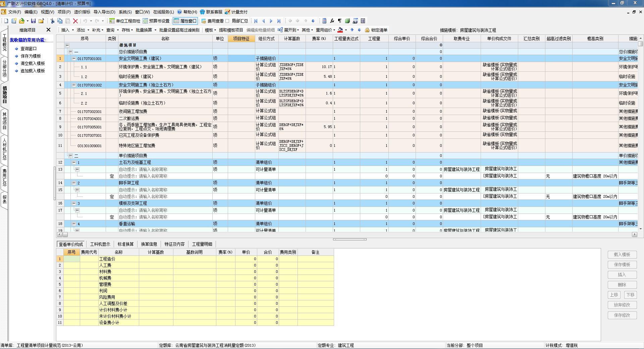Jump to first record navigation icon

(256, 21)
